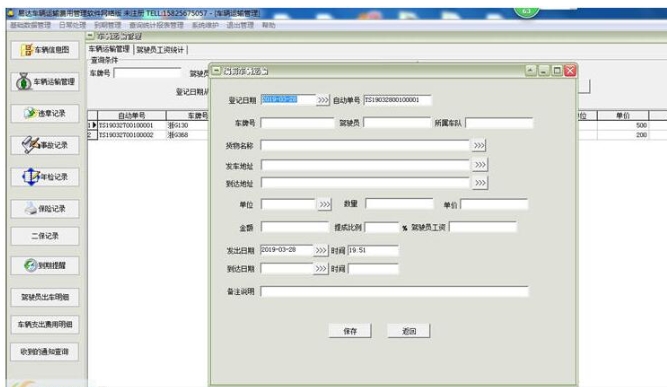Open the date picker next to 登记日期
Screen dimensions: 667x387
pyautogui.click(x=323, y=100)
